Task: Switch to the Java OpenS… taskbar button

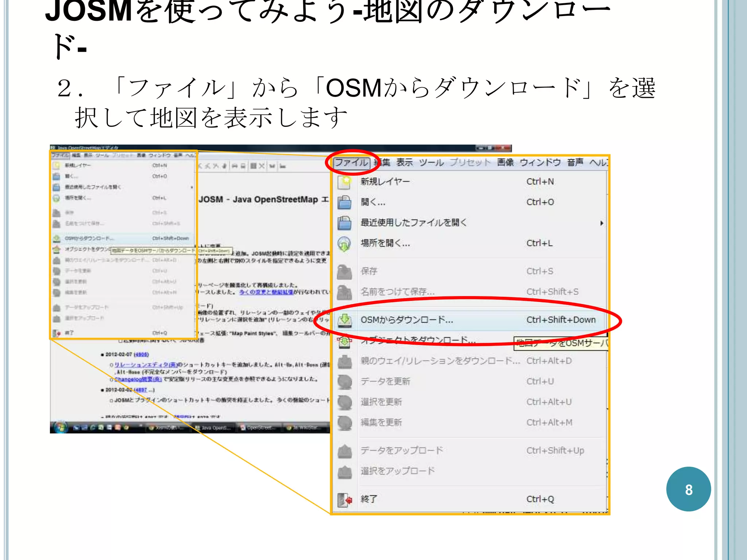Action: pyautogui.click(x=213, y=428)
